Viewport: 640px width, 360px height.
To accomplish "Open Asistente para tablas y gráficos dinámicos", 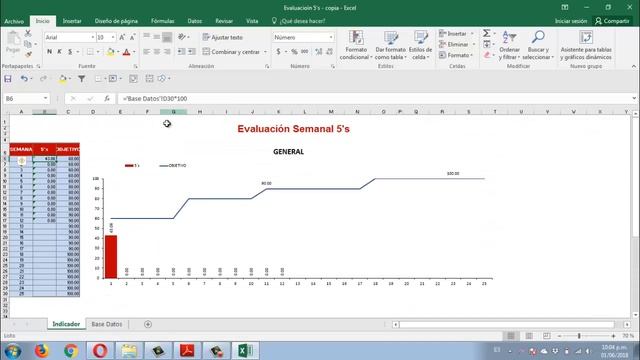I will (586, 45).
